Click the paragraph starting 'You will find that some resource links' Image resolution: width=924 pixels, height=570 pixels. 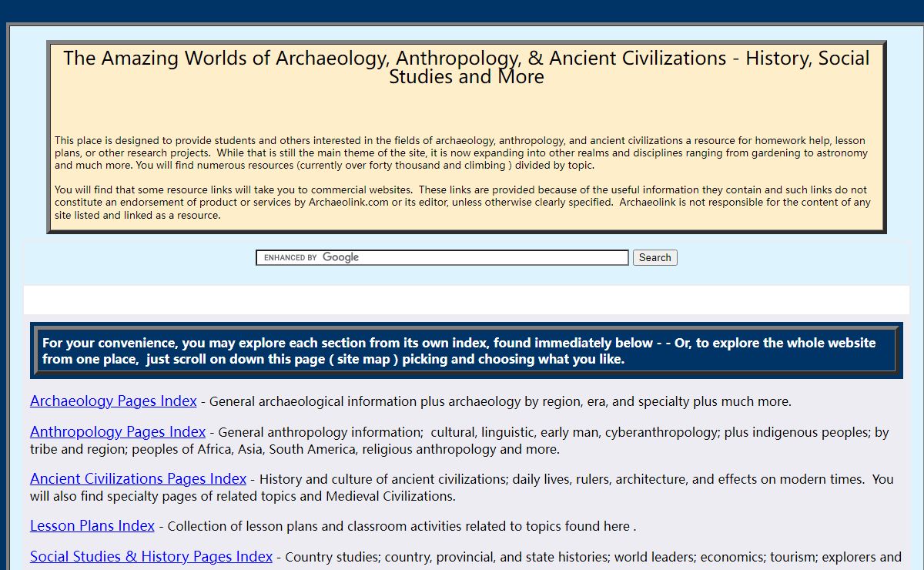[x=462, y=202]
